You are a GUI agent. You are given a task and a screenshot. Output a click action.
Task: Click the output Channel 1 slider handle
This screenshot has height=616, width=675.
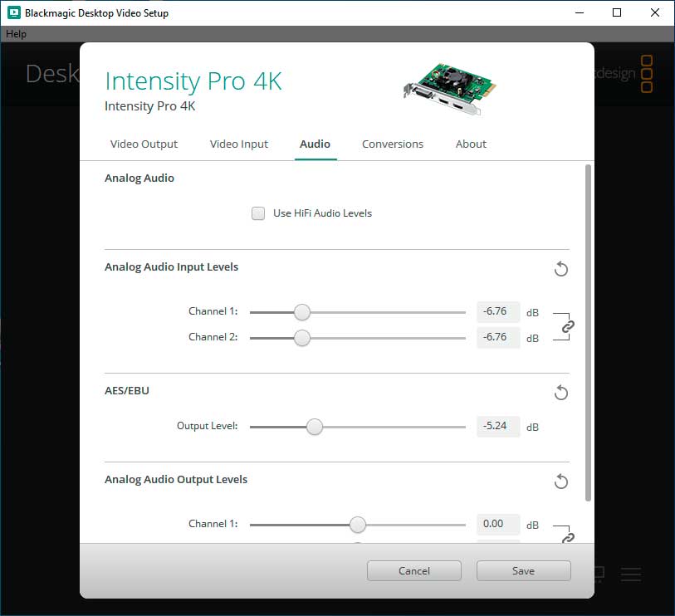pos(358,525)
